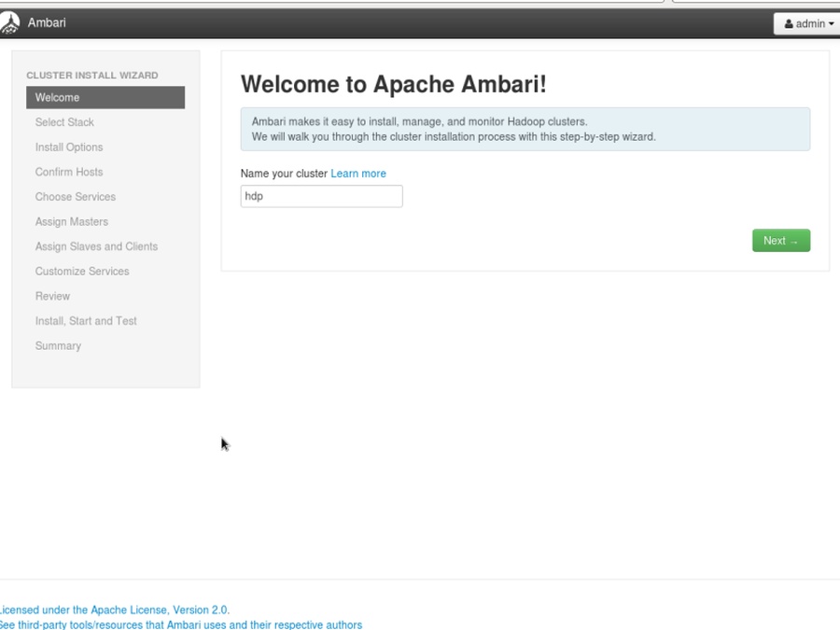Click the CLUSTER INSTALL WIZARD heading
The image size is (840, 630).
[92, 76]
